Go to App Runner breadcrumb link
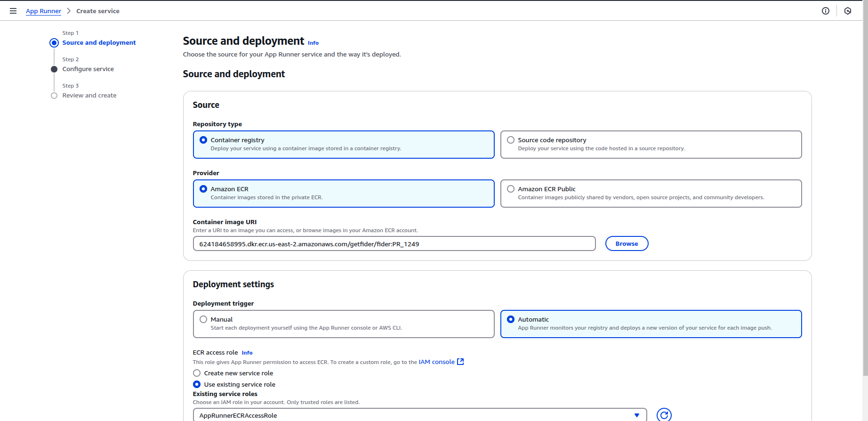The width and height of the screenshot is (868, 421). (43, 11)
